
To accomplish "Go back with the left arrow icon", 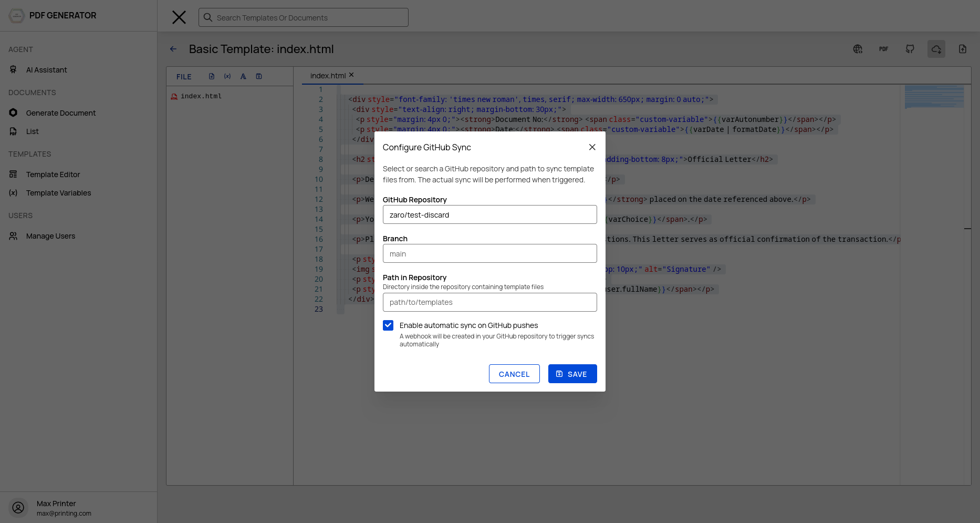I will coord(173,49).
